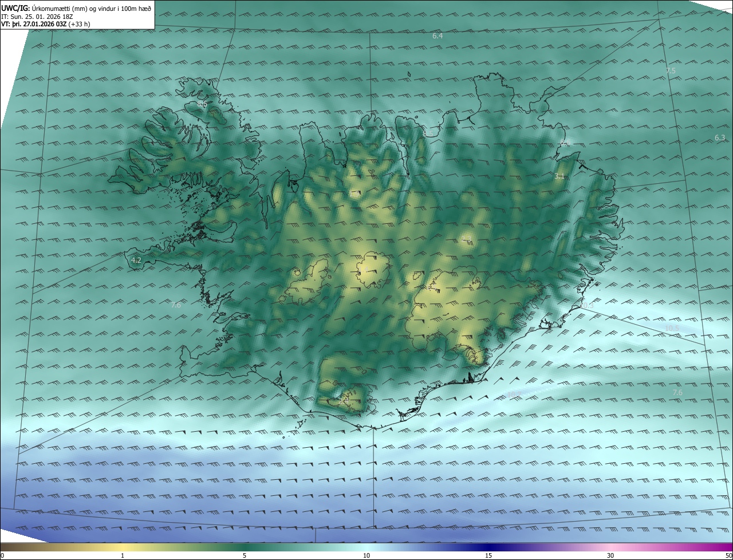Click the color scale tick labeled 30
The width and height of the screenshot is (733, 560).
pyautogui.click(x=610, y=555)
